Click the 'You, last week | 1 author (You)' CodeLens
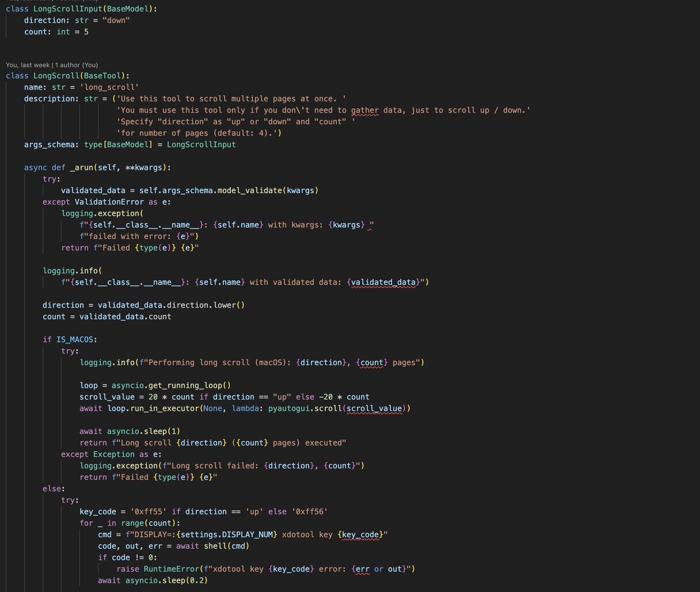This screenshot has height=592, width=700. [x=52, y=65]
